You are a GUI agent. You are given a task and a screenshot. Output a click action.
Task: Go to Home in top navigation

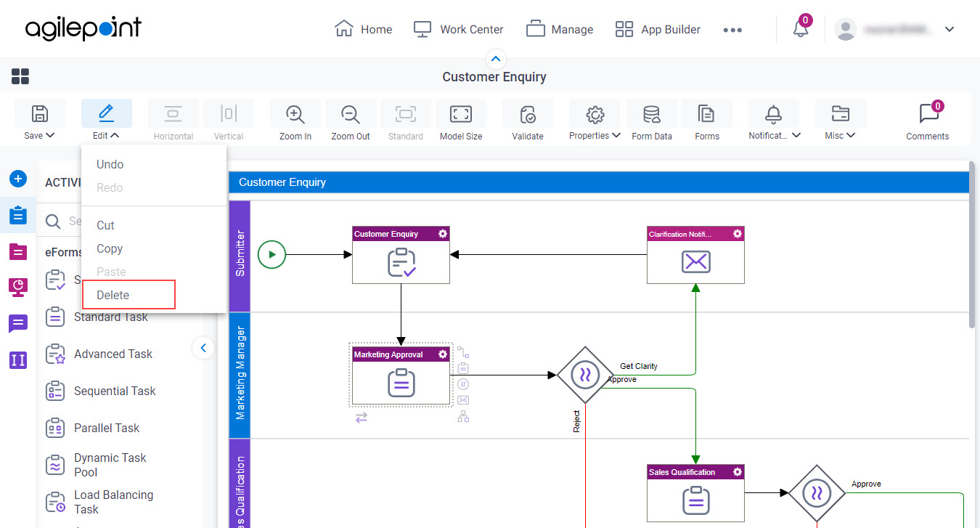click(x=363, y=29)
